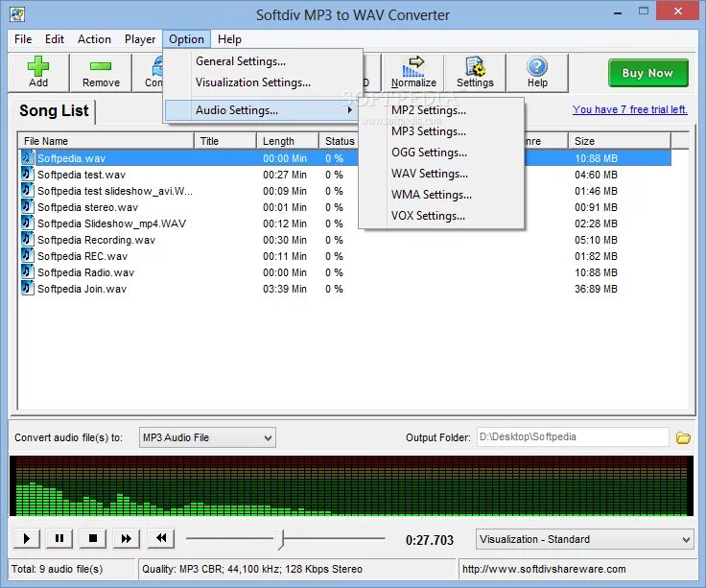706x588 pixels.
Task: Click the 36:89 MB size cell
Action: (x=596, y=289)
